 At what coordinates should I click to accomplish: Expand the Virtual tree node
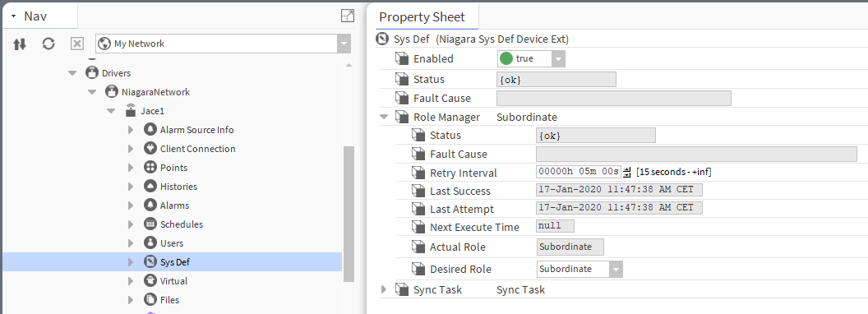pyautogui.click(x=131, y=281)
